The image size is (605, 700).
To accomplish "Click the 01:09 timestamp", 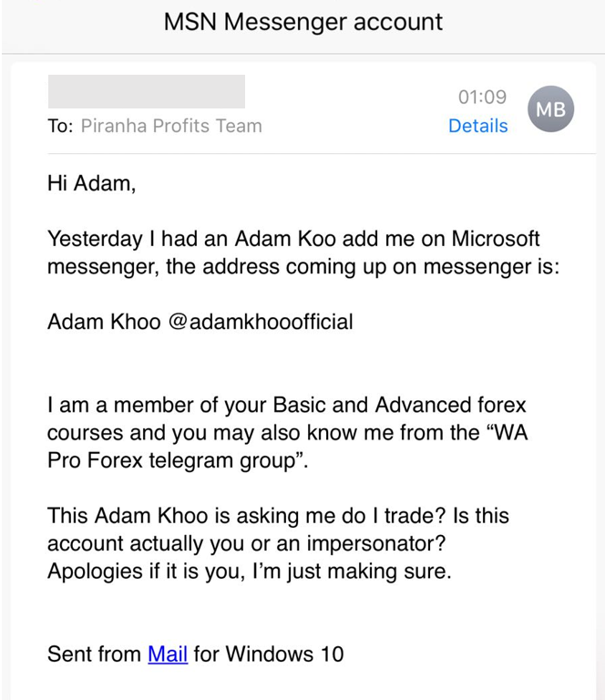I will tap(482, 97).
